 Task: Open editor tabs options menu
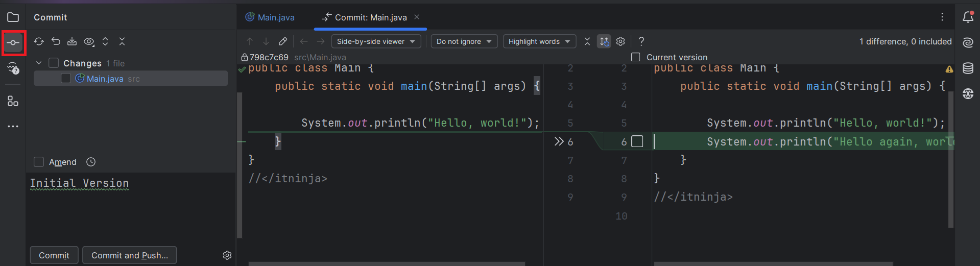pyautogui.click(x=942, y=17)
